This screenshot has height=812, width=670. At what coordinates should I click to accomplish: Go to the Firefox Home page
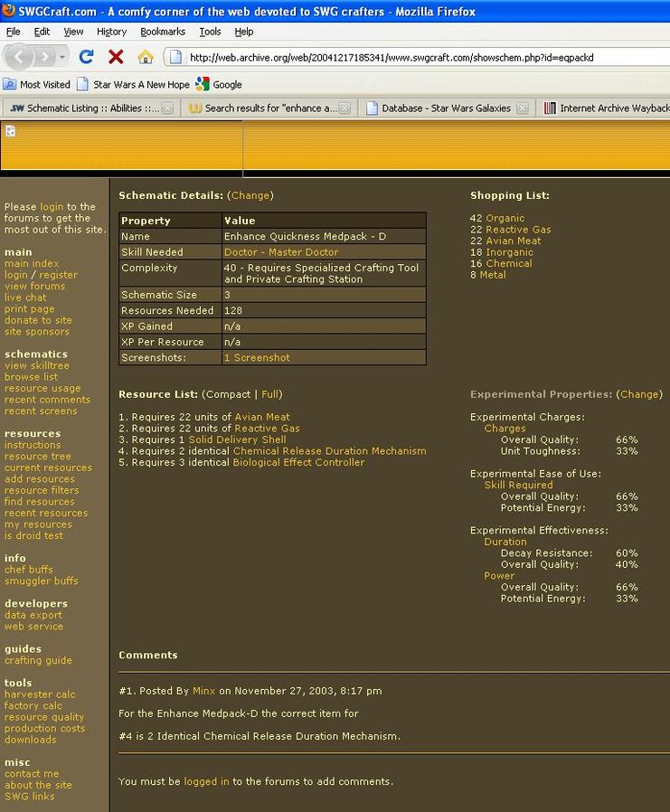tap(145, 57)
